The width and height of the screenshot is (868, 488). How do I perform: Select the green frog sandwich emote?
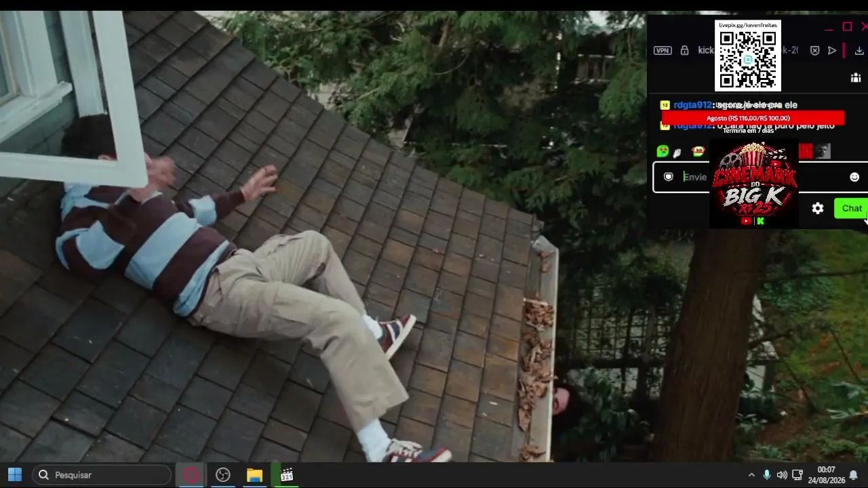(698, 151)
